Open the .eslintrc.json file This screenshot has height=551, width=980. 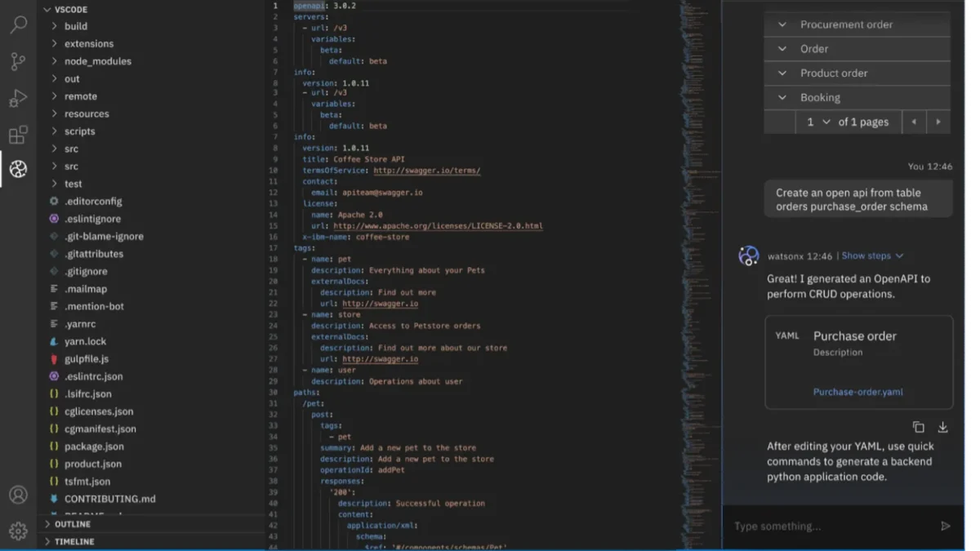pos(93,376)
